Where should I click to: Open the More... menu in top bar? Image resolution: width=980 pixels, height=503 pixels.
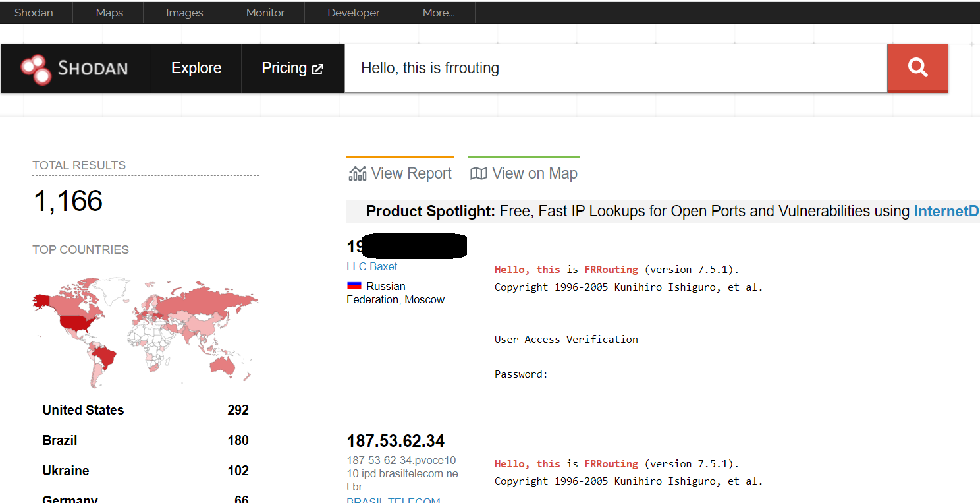(x=438, y=13)
